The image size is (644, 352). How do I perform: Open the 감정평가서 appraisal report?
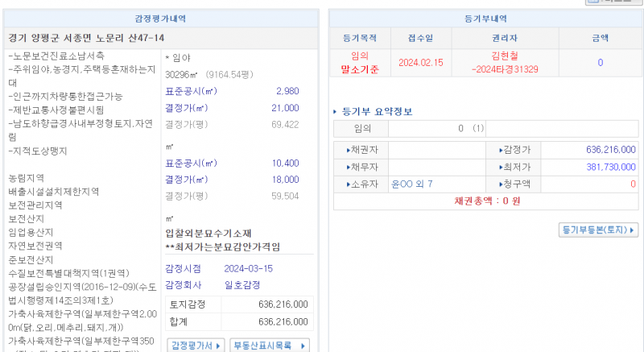tap(196, 346)
